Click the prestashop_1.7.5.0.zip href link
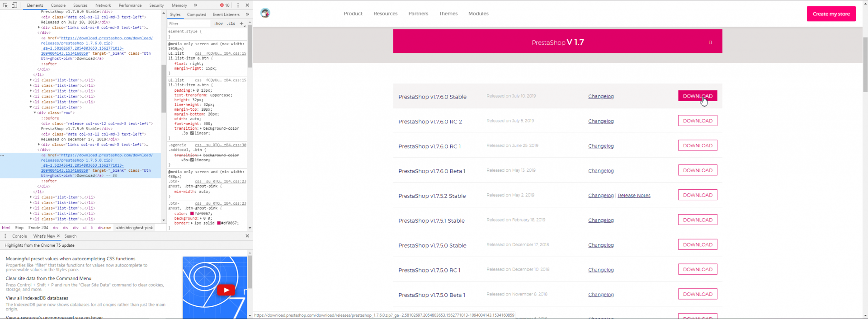The image size is (868, 319). 97,163
